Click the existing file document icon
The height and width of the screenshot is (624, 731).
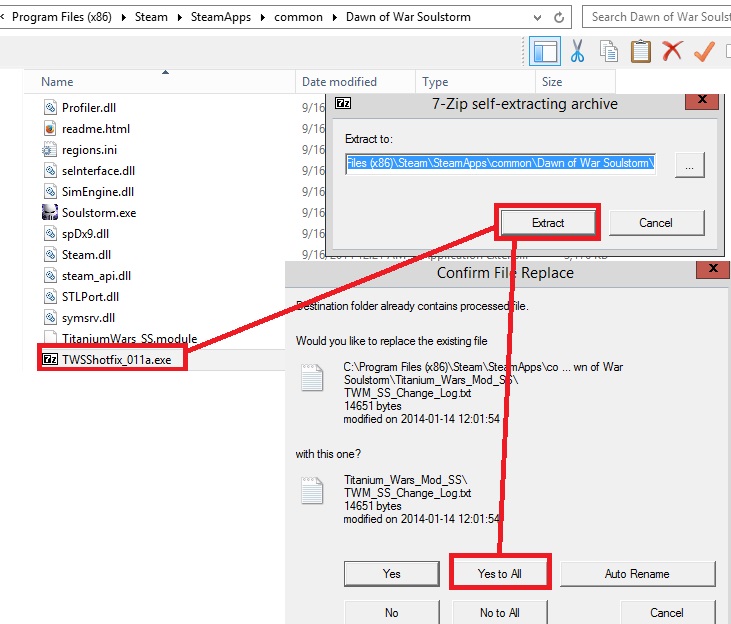[312, 377]
